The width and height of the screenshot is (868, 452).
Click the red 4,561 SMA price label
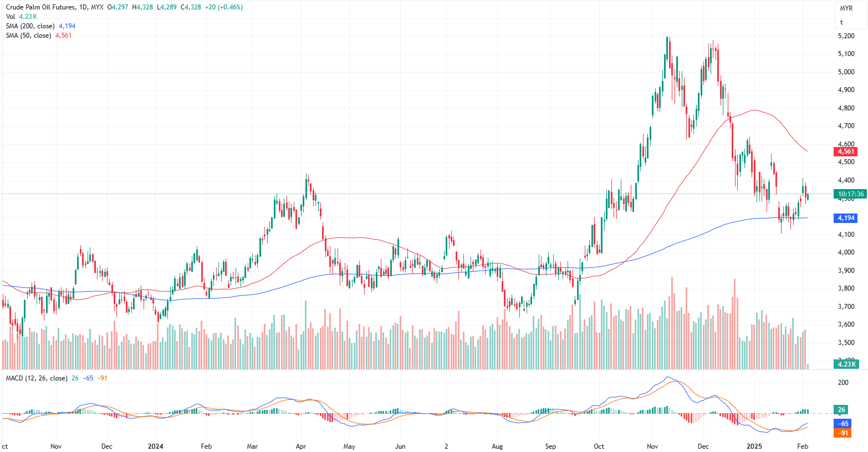coord(846,151)
